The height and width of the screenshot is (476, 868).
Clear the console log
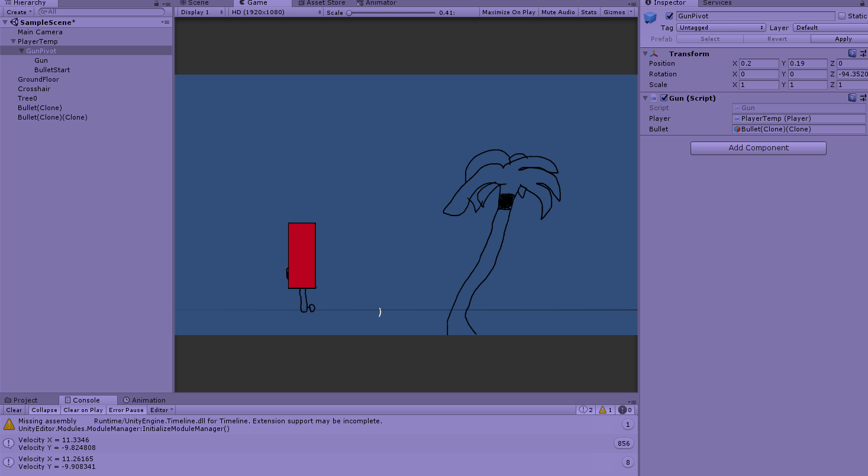tap(14, 410)
